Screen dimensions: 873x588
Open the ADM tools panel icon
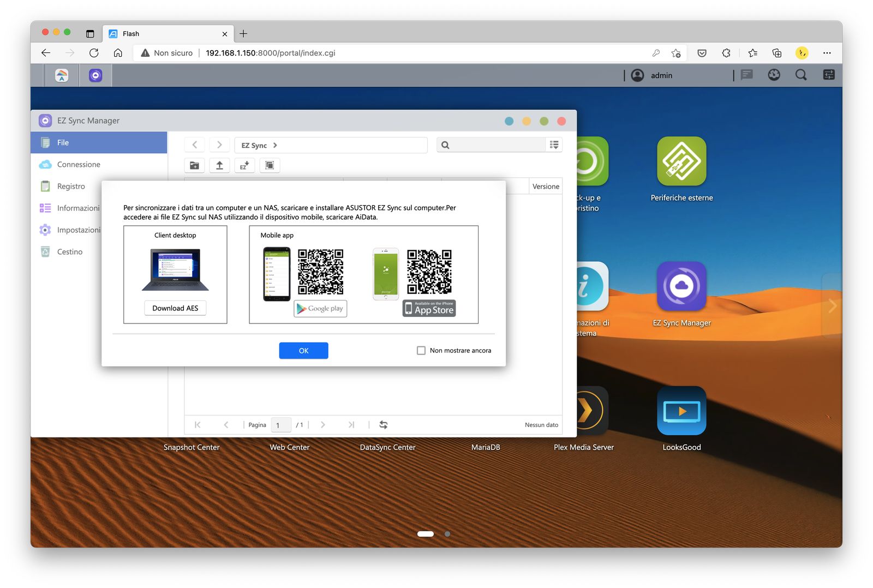click(x=829, y=75)
